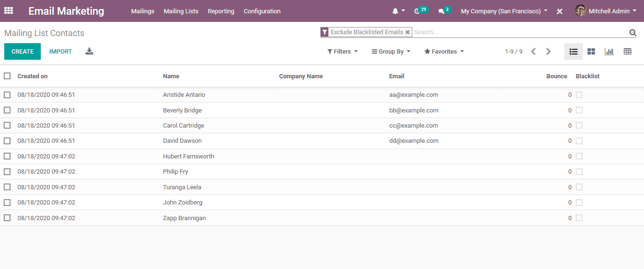Open the Turanga Leela name cell
Image resolution: width=644 pixels, height=269 pixels.
(182, 187)
